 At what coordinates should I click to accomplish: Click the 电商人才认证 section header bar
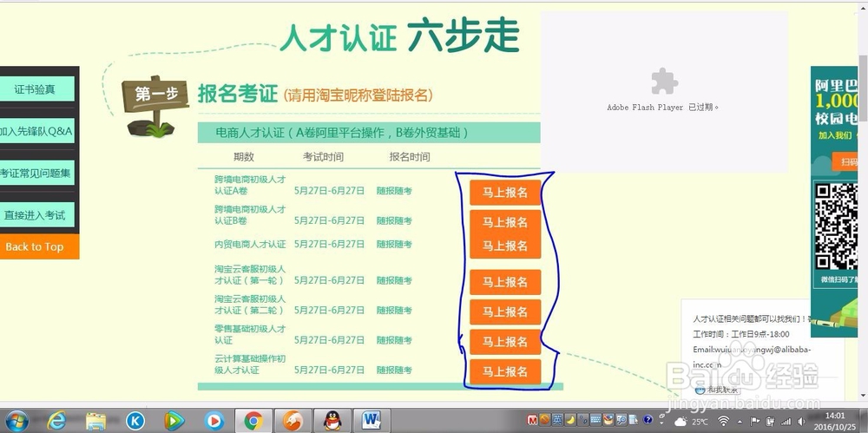(369, 133)
